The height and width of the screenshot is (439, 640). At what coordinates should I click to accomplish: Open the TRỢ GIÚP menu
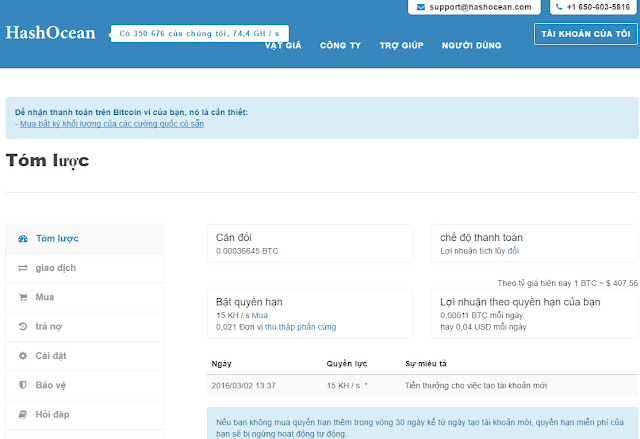tap(402, 45)
